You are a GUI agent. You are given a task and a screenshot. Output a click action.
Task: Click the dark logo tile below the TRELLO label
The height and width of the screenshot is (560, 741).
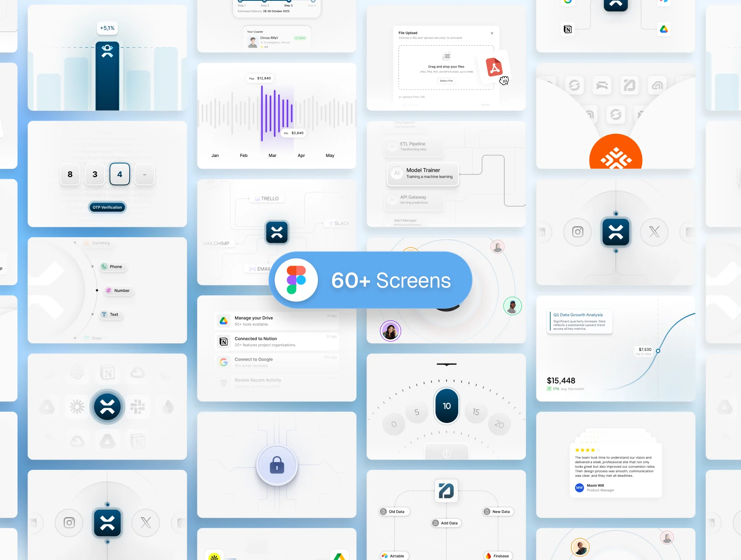[277, 232]
